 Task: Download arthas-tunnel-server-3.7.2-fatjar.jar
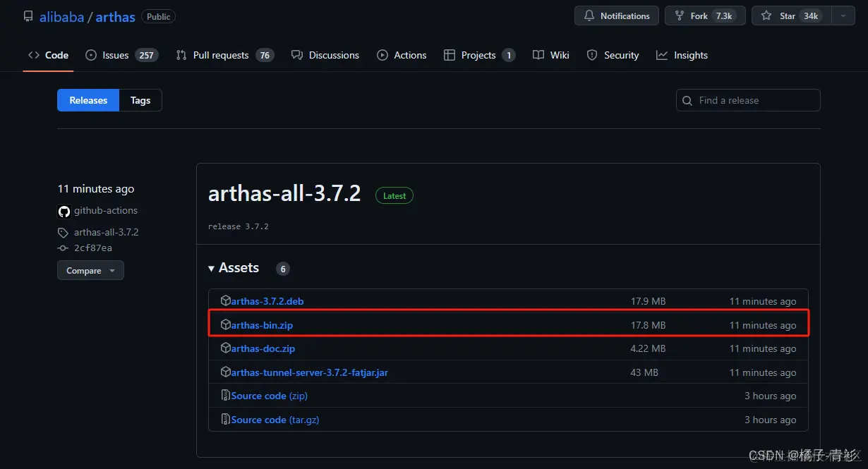(x=310, y=372)
